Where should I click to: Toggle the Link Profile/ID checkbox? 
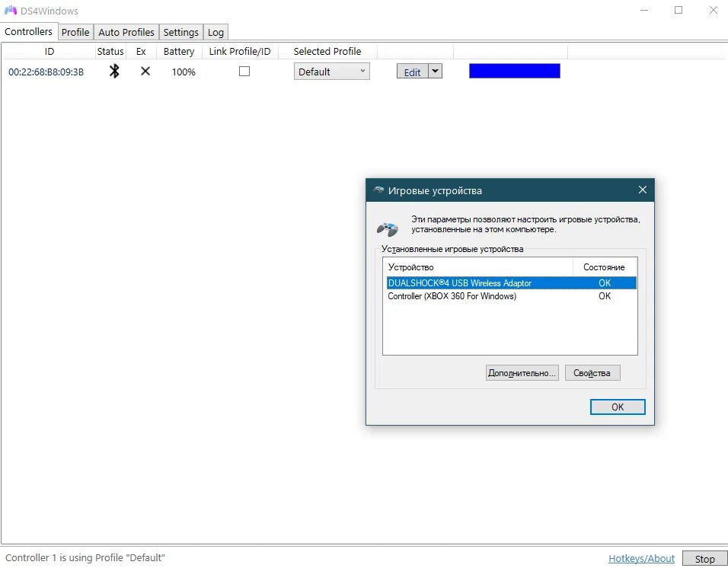click(x=244, y=71)
